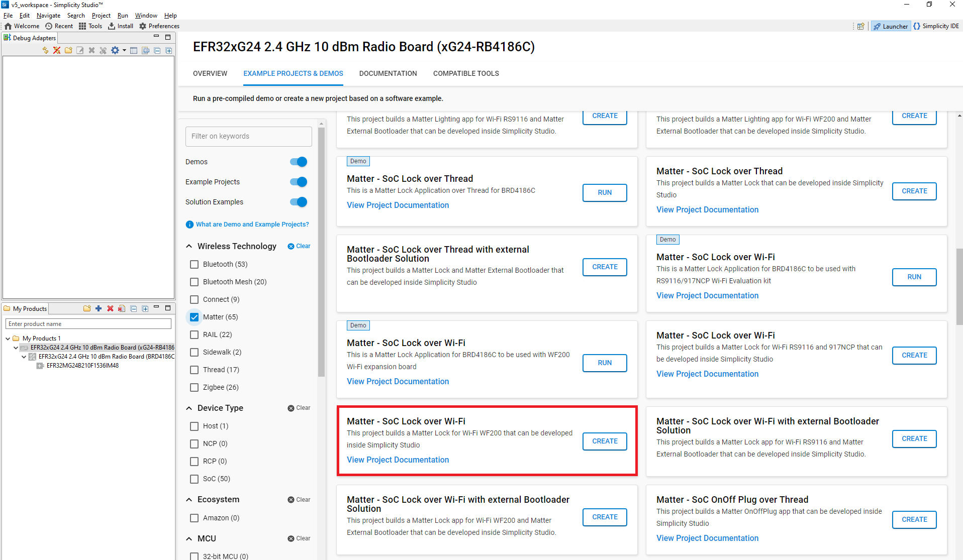Collapse the Wireless Technology filter section
Viewport: 963px width, 560px height.
(x=189, y=246)
